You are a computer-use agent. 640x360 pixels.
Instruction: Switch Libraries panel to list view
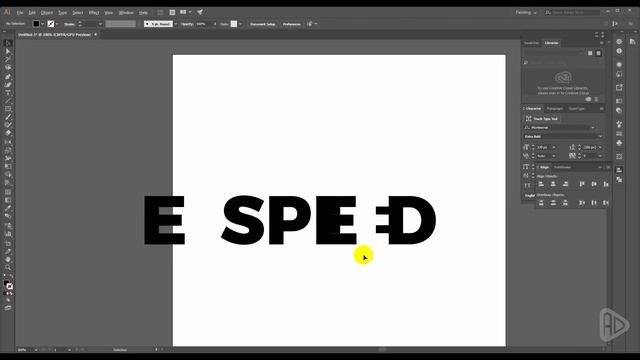click(598, 53)
